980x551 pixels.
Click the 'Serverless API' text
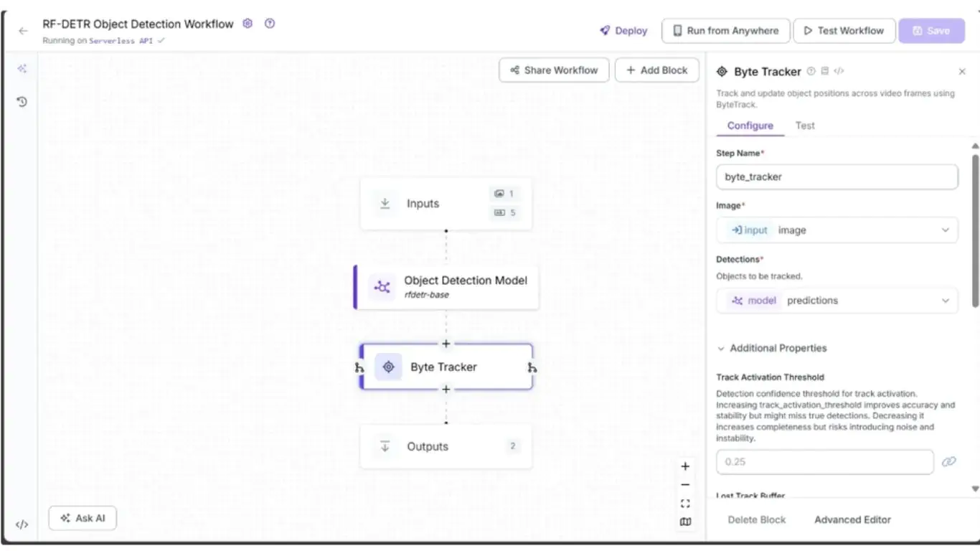pyautogui.click(x=122, y=41)
